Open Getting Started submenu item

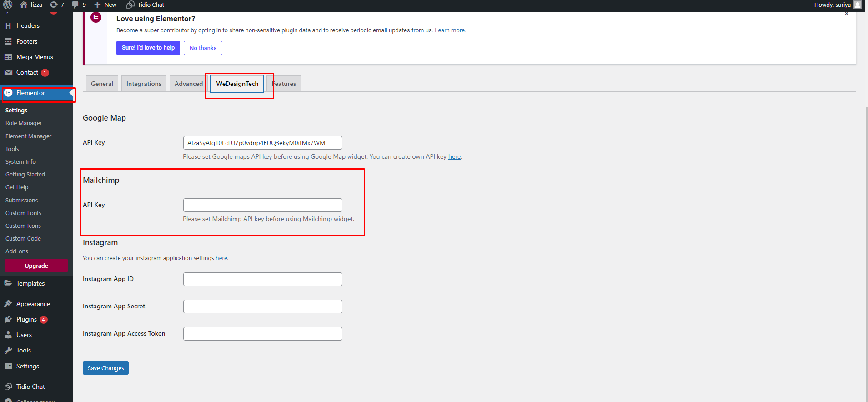[25, 175]
